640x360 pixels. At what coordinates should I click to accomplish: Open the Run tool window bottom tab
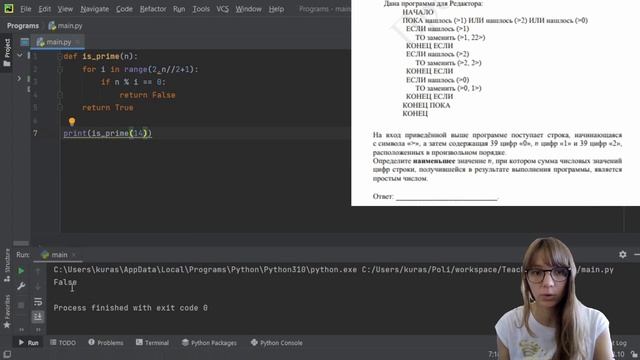pos(28,342)
